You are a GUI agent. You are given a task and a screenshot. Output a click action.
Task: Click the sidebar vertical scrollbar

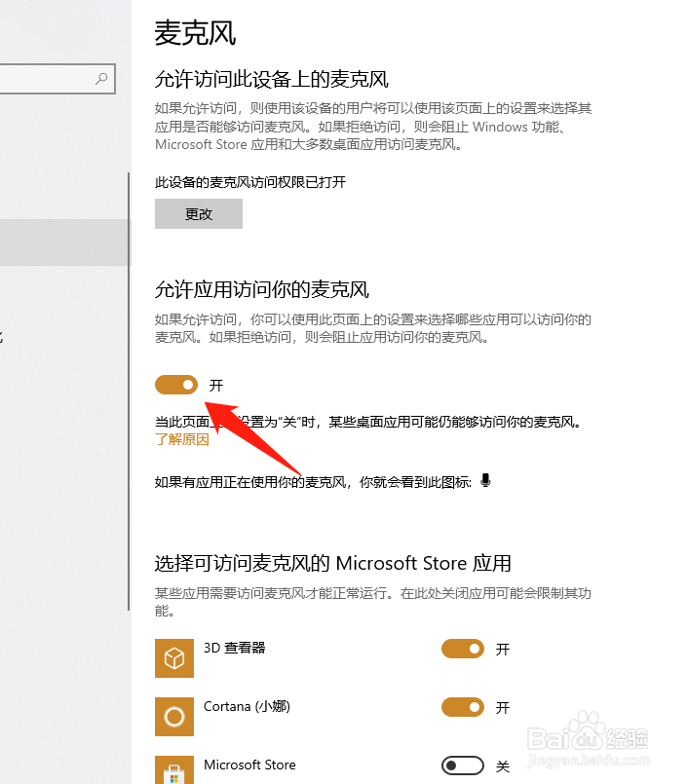click(x=129, y=391)
